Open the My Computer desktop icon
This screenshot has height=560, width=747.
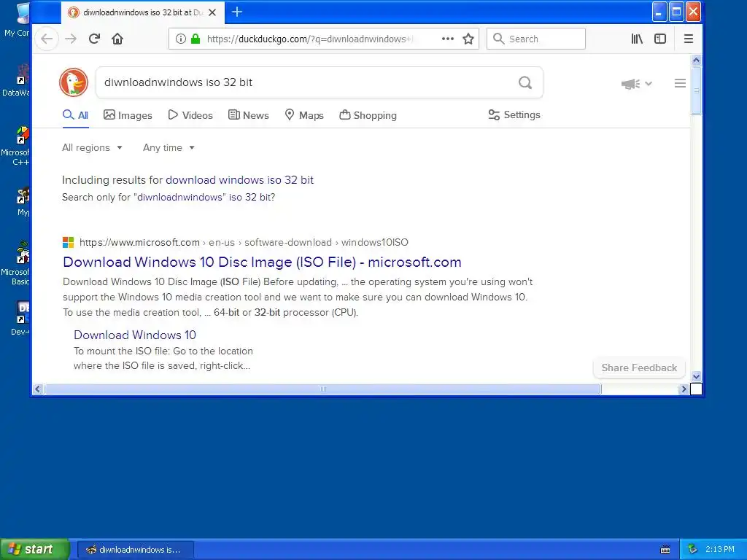(x=19, y=19)
